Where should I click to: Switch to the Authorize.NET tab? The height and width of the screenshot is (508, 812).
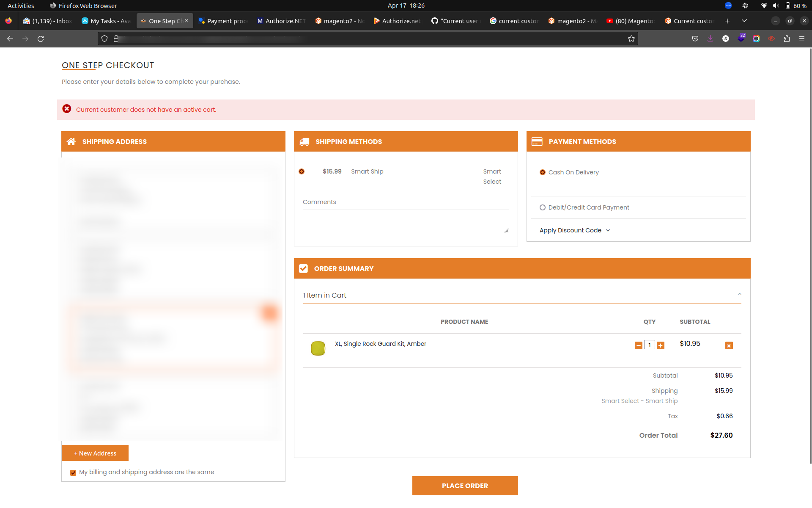click(281, 21)
